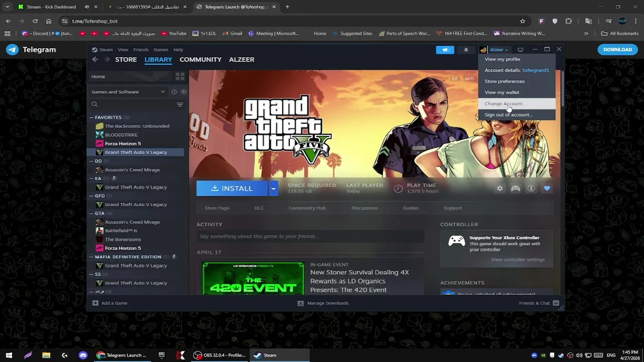Select Change Account menu entry
This screenshot has width=644, height=362.
click(x=517, y=104)
